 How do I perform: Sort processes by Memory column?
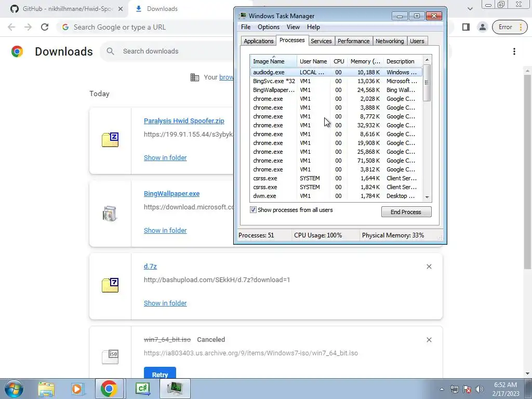tap(365, 61)
